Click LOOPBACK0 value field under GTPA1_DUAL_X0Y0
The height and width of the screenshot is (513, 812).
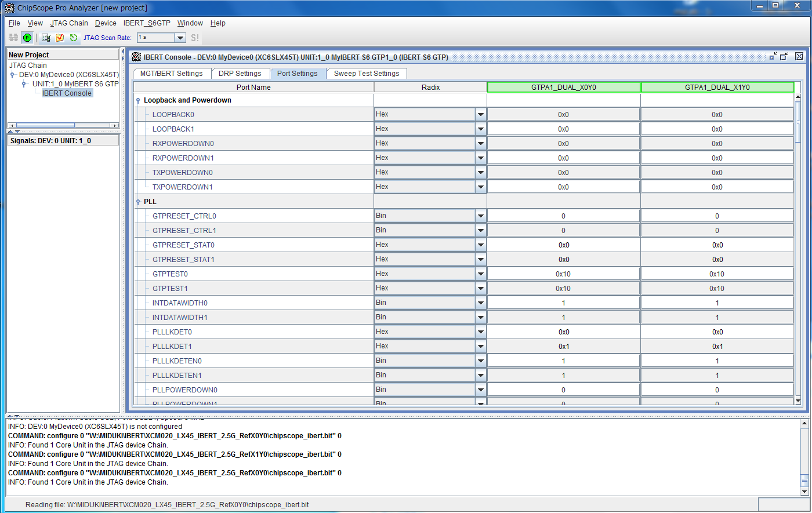tap(564, 114)
